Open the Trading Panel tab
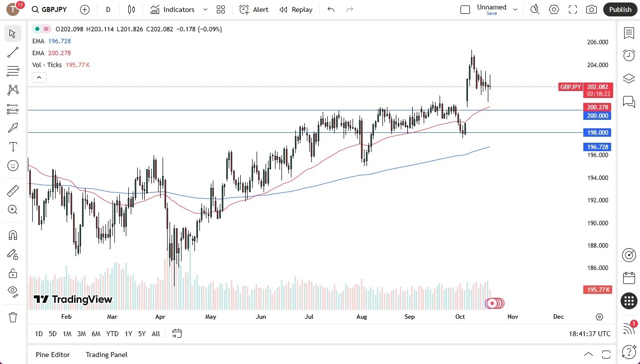 click(106, 354)
